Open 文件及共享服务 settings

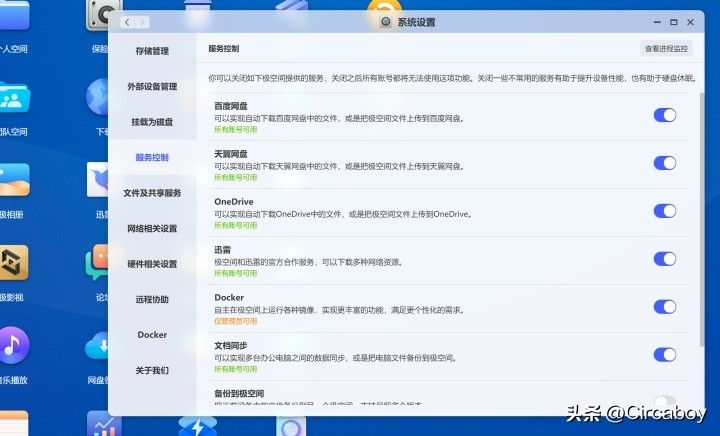[152, 193]
